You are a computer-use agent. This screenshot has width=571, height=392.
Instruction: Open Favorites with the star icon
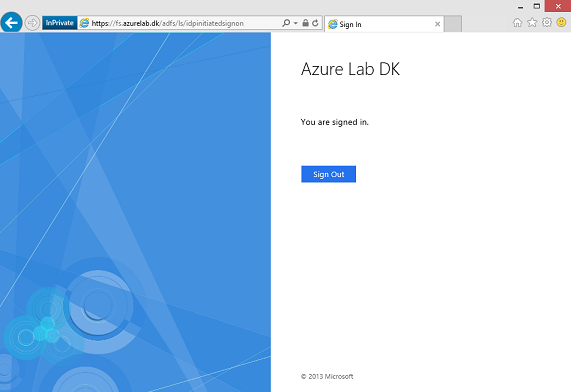tap(532, 23)
